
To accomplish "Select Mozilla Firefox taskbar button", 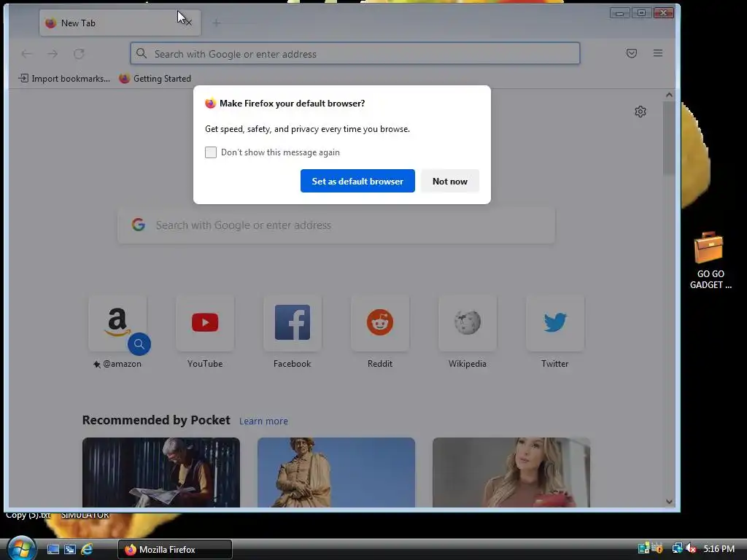I will click(175, 550).
